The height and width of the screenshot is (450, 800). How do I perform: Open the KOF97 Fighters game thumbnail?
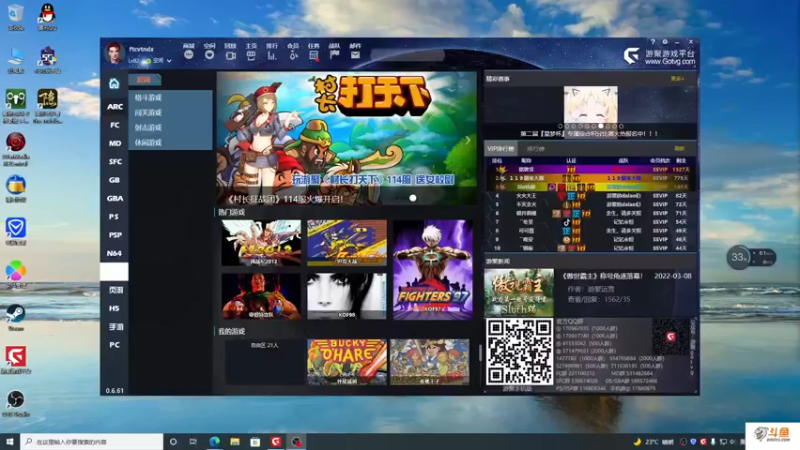tap(433, 270)
